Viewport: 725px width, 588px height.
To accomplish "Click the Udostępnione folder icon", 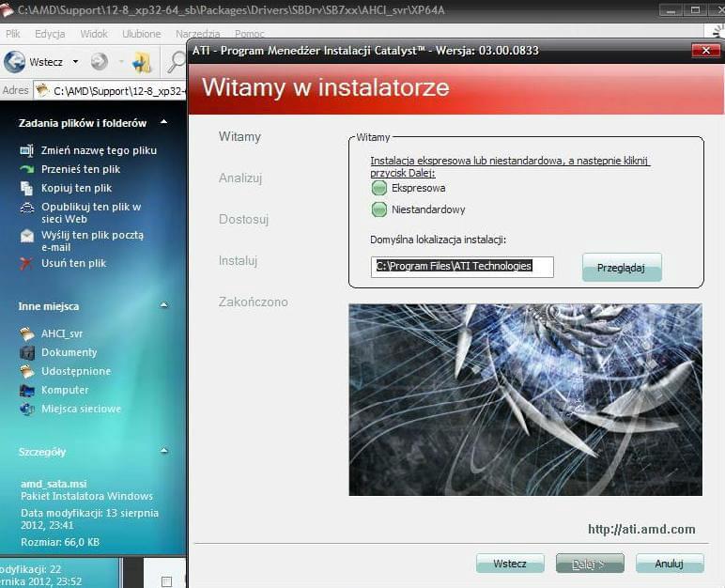I will tap(27, 371).
